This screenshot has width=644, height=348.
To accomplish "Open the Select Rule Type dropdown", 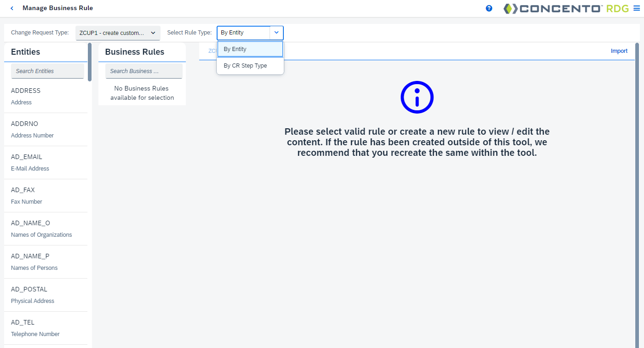I will point(276,33).
